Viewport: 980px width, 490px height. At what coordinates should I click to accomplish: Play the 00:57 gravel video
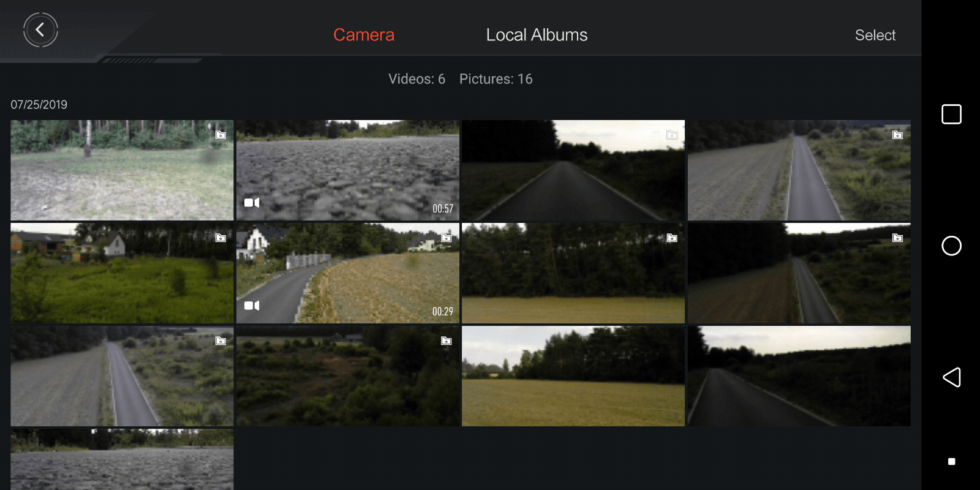point(348,170)
